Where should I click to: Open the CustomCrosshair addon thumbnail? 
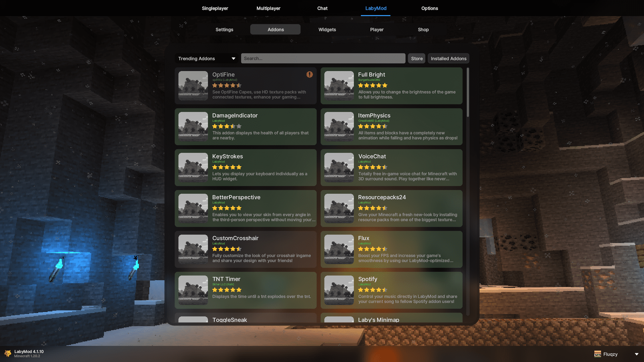point(193,249)
